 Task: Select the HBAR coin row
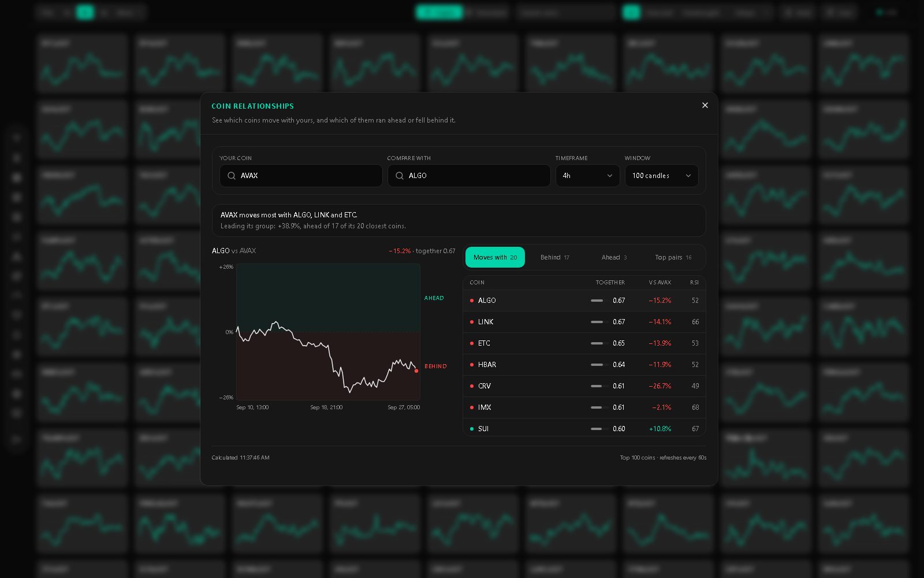(x=584, y=365)
